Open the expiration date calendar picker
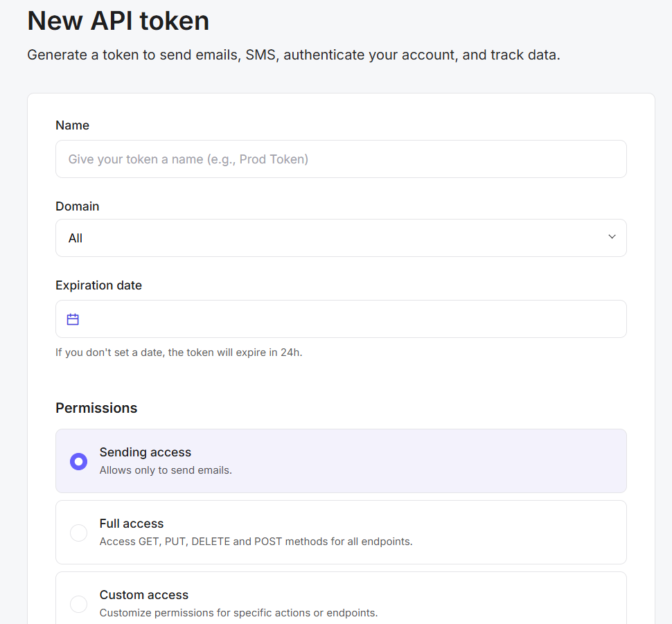672x624 pixels. pyautogui.click(x=341, y=319)
